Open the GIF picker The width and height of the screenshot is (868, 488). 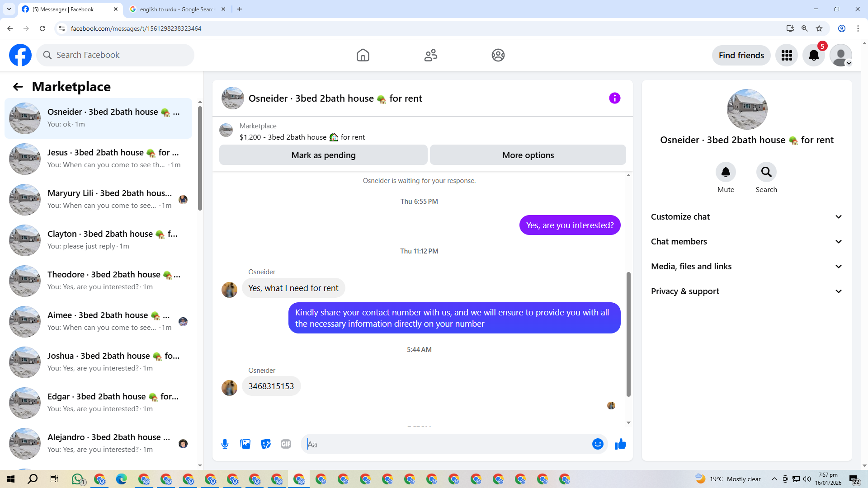[286, 444]
